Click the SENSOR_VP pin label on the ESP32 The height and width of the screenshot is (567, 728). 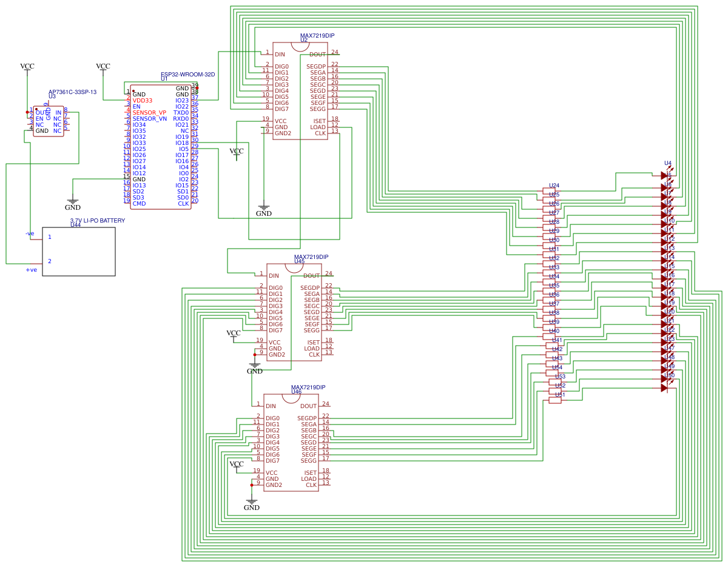(x=149, y=113)
